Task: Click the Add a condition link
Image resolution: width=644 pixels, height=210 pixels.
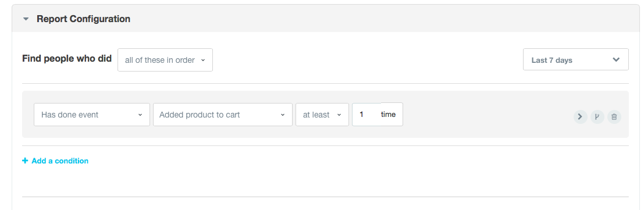Action: tap(55, 161)
